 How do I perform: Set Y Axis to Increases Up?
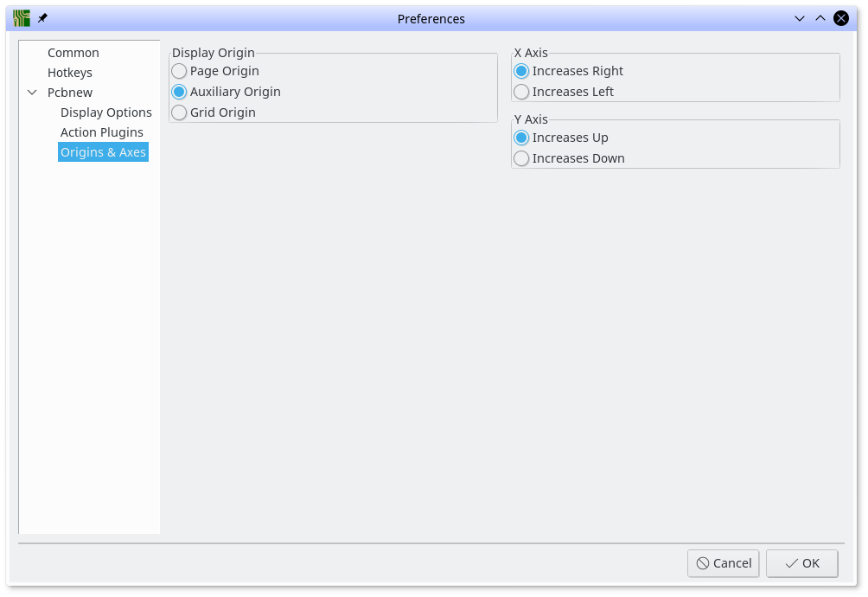(x=521, y=138)
